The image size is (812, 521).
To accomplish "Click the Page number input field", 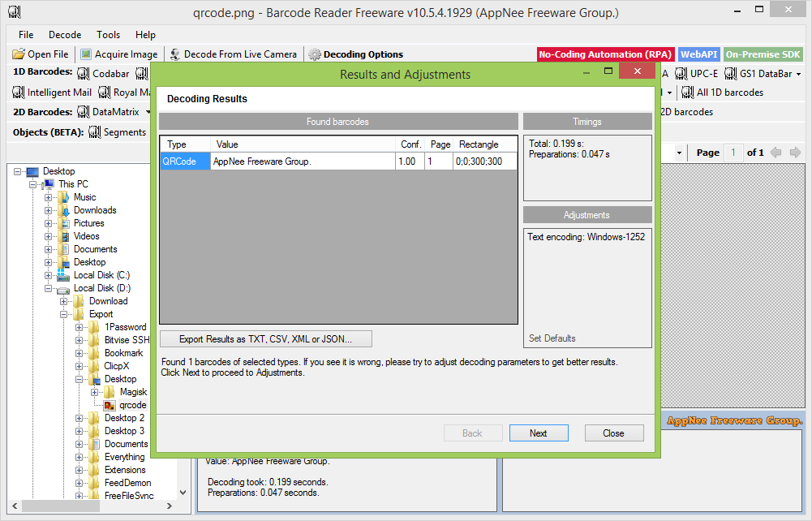I will 733,153.
